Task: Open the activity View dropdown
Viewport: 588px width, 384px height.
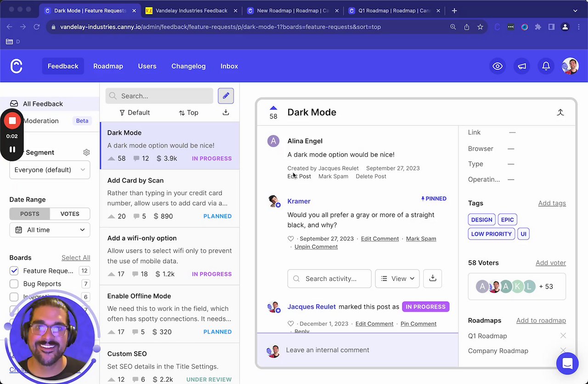Action: (397, 279)
